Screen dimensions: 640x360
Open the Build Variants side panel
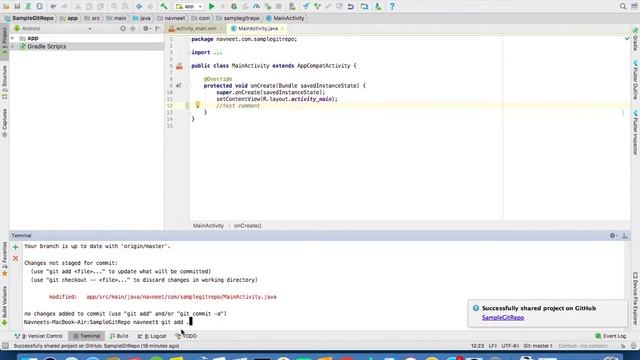[x=4, y=305]
